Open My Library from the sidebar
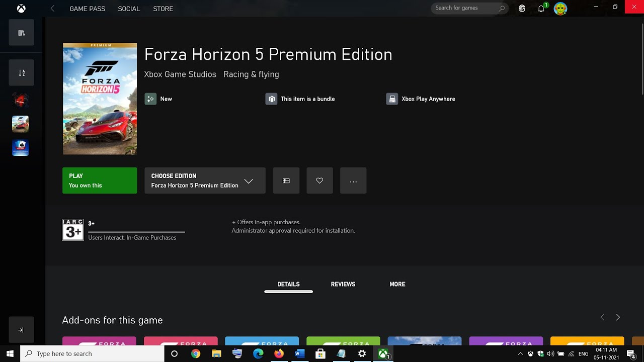This screenshot has height=362, width=644. coord(21,33)
